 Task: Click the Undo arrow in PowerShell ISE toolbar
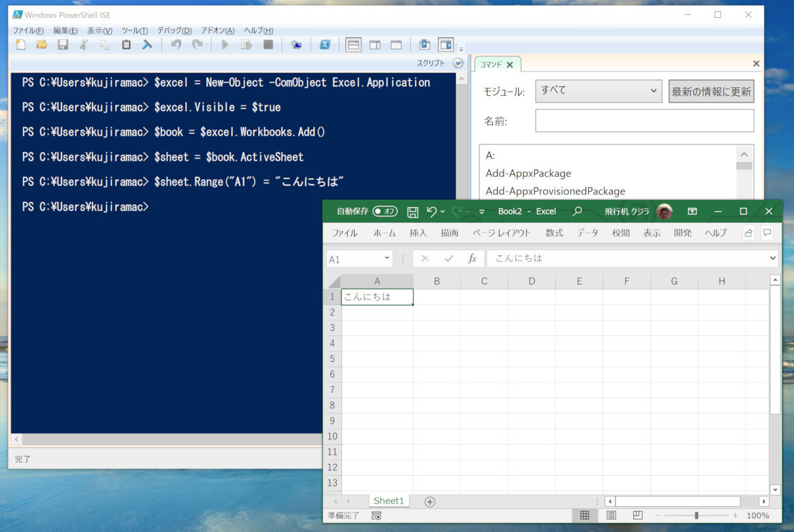point(176,45)
